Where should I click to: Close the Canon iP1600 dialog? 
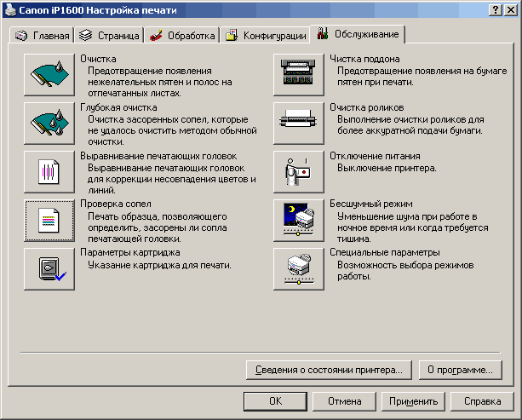(x=511, y=10)
